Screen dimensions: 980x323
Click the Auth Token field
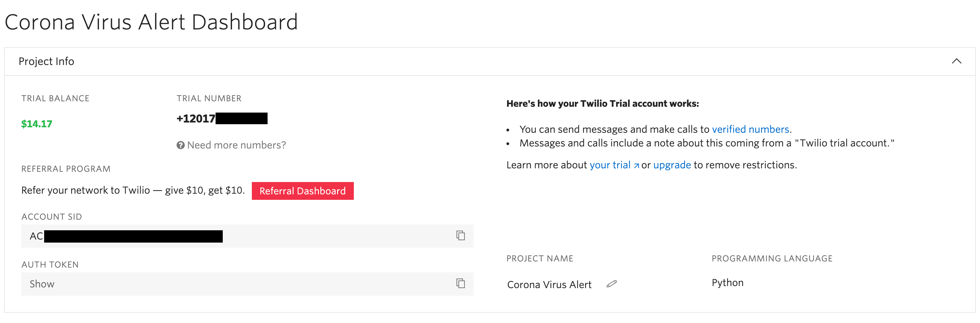point(247,284)
